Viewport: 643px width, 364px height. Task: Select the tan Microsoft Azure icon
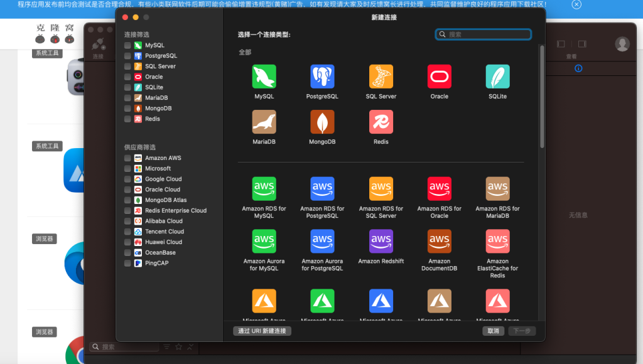[x=439, y=301]
